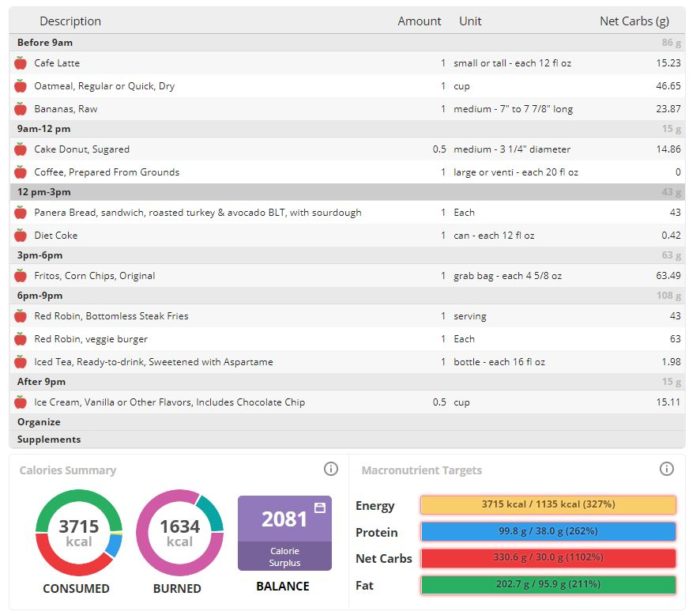
Task: Click the 2081 Calorie Surplus balance tile
Action: pyautogui.click(x=285, y=533)
